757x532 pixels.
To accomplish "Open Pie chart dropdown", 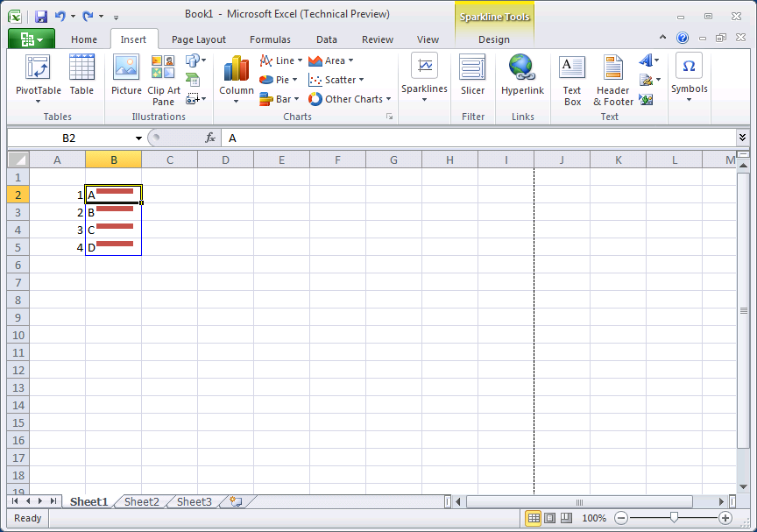I will tap(278, 80).
